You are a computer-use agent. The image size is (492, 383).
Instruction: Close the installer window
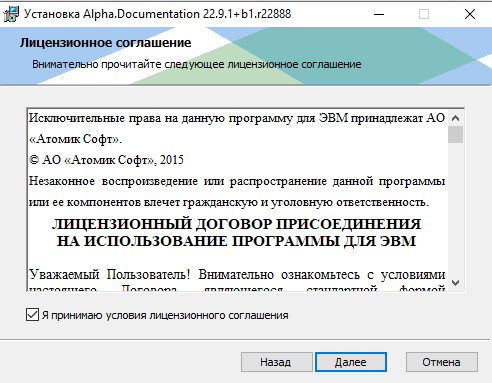pyautogui.click(x=470, y=14)
